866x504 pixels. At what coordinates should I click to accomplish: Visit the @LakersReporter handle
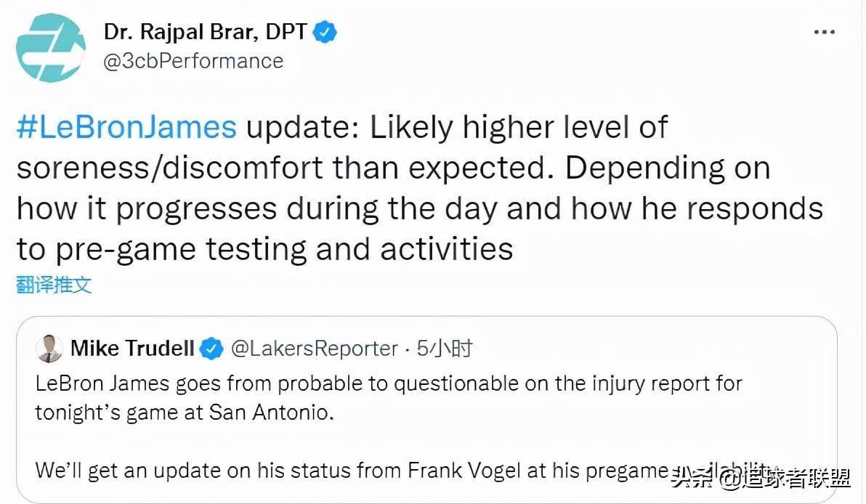coord(315,349)
